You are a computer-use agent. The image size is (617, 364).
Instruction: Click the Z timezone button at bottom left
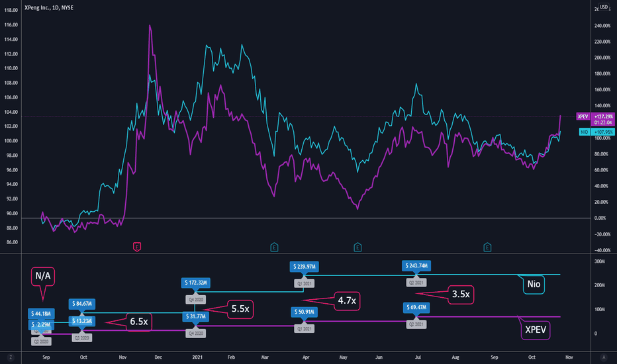coord(11,357)
